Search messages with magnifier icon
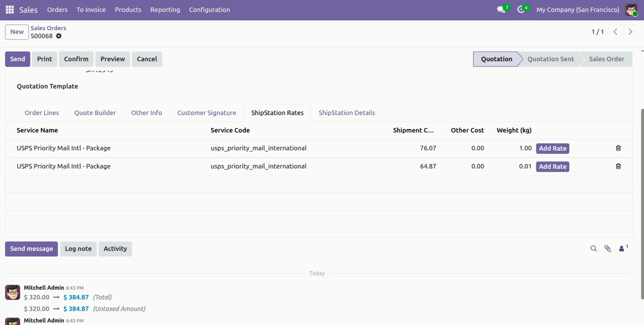This screenshot has height=325, width=644. point(594,249)
